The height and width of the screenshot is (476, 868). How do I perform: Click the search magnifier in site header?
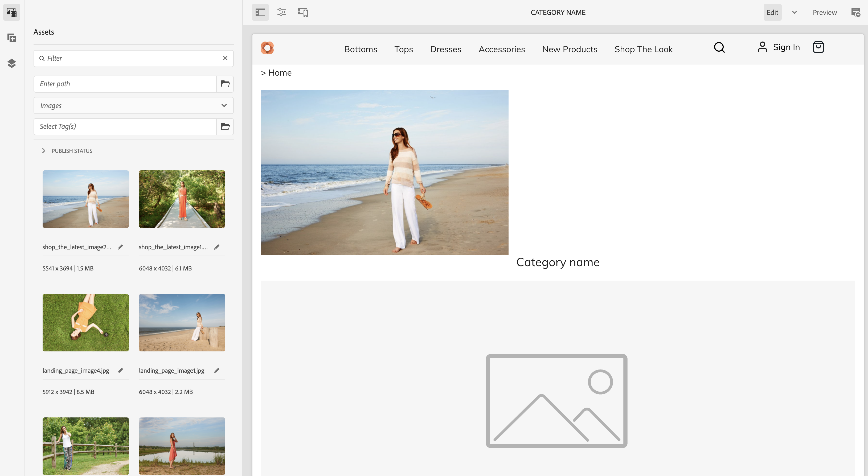719,47
